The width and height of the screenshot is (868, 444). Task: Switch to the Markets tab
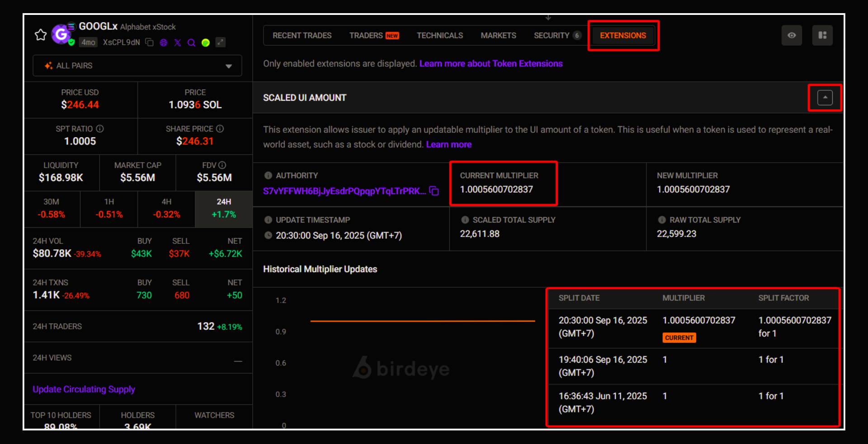pos(498,36)
